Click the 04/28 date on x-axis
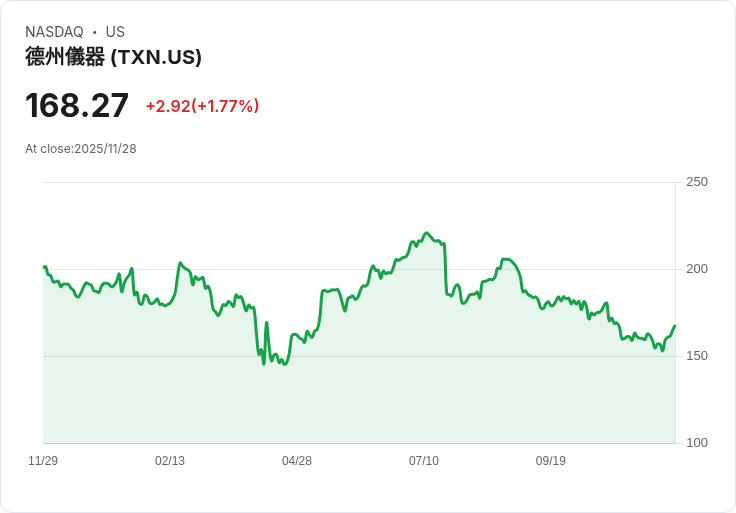Image resolution: width=736 pixels, height=513 pixels. [x=297, y=461]
